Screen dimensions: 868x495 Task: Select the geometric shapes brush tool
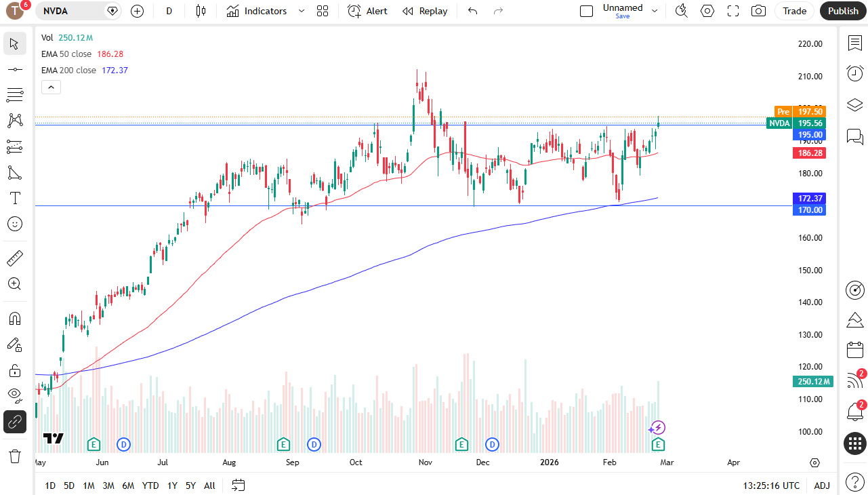14,172
